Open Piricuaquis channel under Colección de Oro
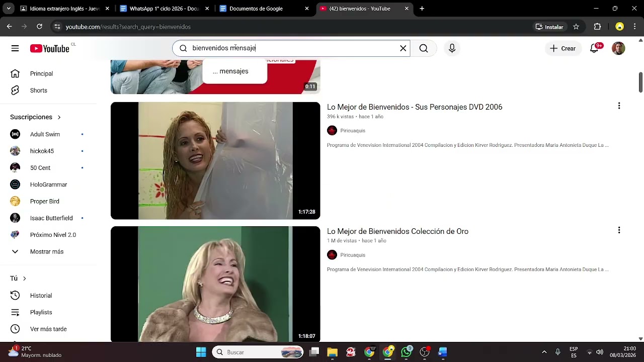 (x=353, y=255)
